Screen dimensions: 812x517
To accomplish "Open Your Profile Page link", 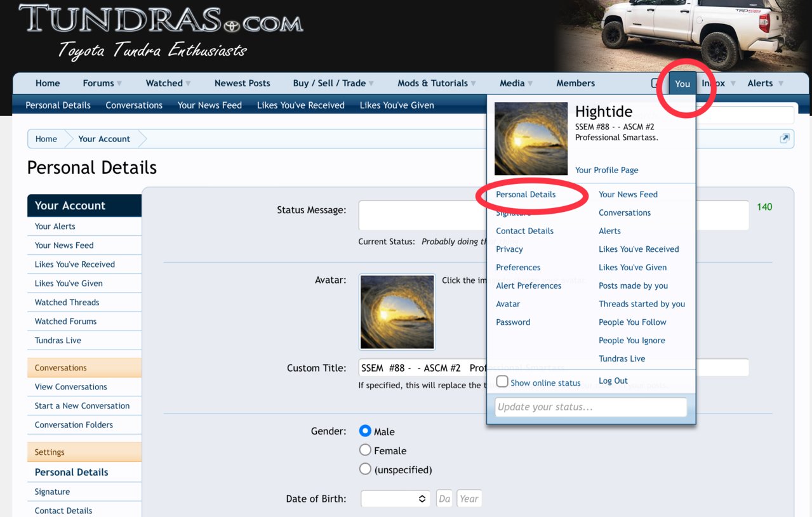I will 606,170.
